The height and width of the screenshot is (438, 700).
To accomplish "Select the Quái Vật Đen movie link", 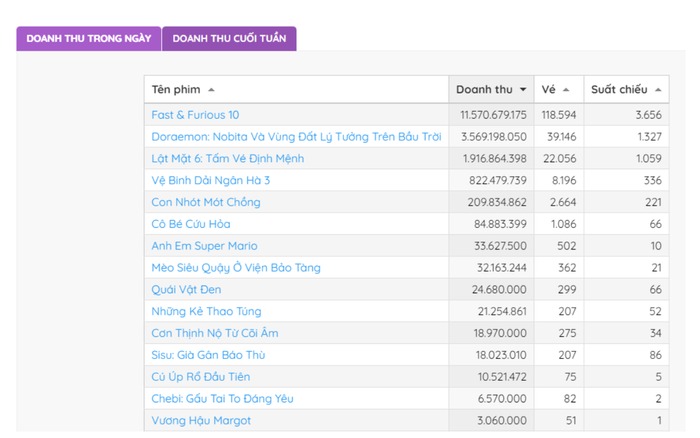I will click(x=187, y=290).
